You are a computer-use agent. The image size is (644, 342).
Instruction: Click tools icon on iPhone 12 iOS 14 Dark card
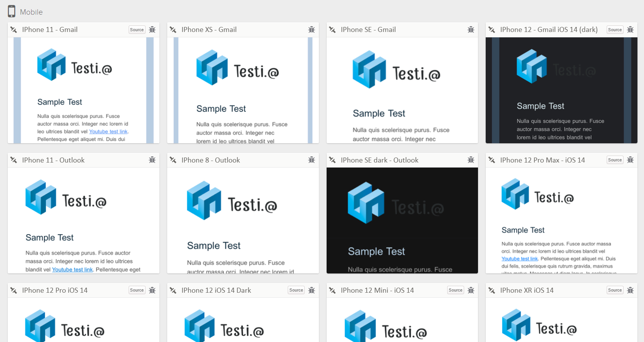(x=173, y=290)
